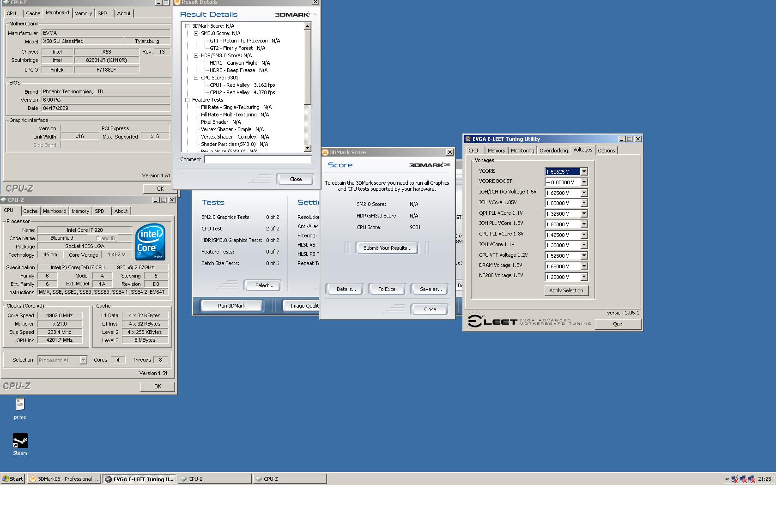Click Close in Result Details window
Viewport: 776px width, 532px height.
tap(296, 179)
